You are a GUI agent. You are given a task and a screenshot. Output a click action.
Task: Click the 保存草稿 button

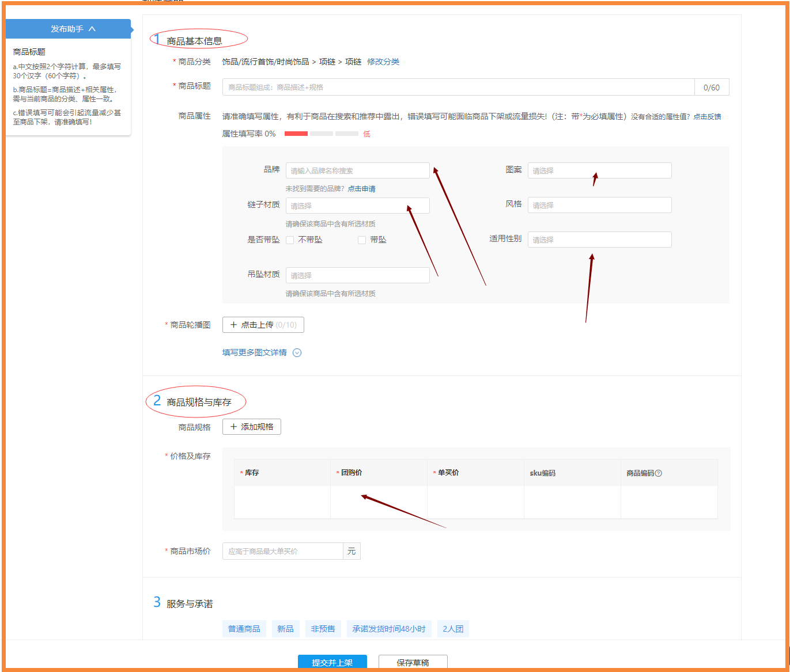click(x=413, y=662)
